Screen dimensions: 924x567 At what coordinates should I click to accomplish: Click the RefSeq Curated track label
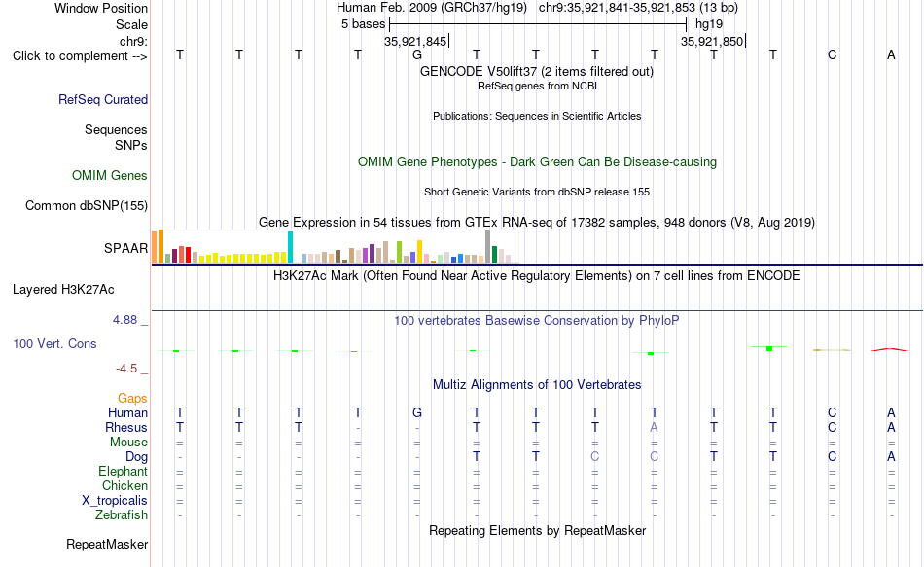(x=103, y=99)
